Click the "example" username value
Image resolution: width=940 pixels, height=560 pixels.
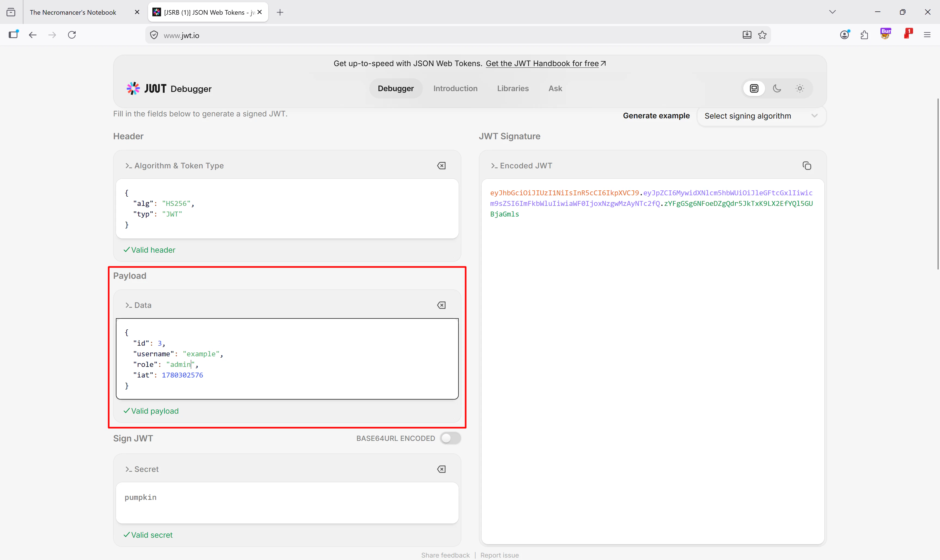coord(201,354)
